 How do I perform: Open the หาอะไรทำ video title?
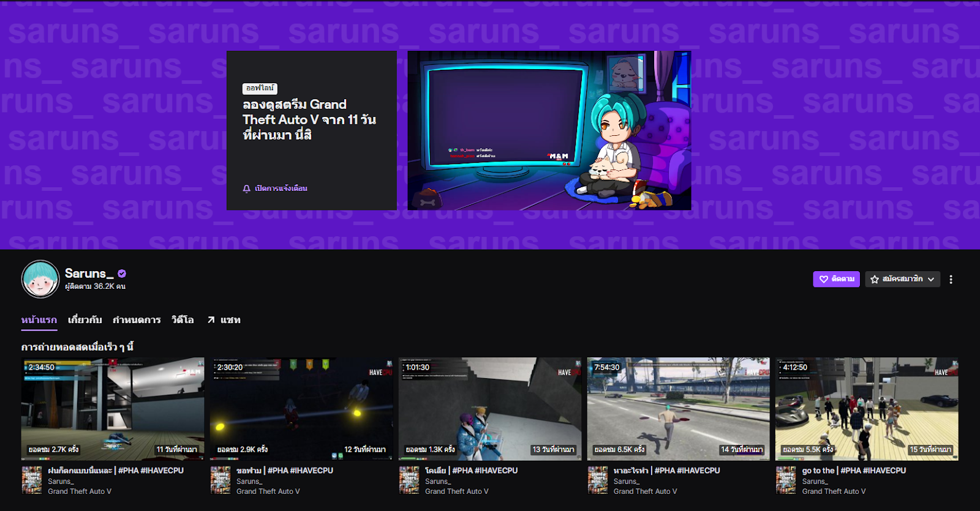pyautogui.click(x=667, y=471)
